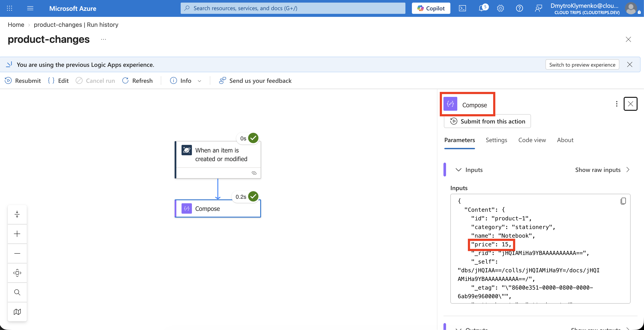Select the Cosmos DB trigger icon
The width and height of the screenshot is (644, 330).
point(187,150)
